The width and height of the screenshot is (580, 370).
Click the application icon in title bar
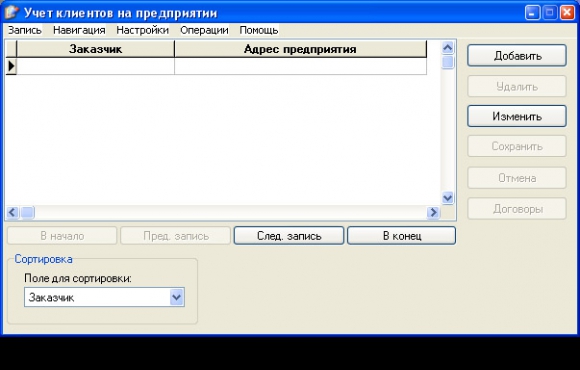(11, 12)
